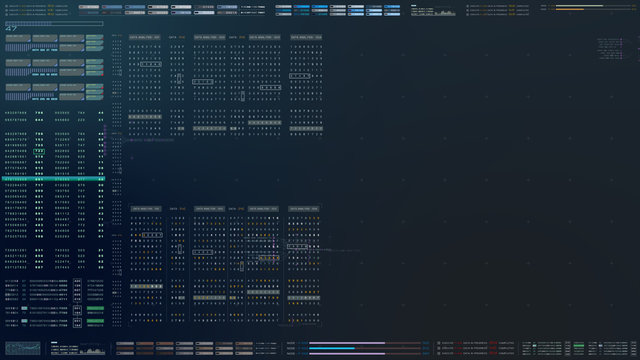Click the segmented loading bar above 47
Screen dimensions: 640x360
pos(54,24)
